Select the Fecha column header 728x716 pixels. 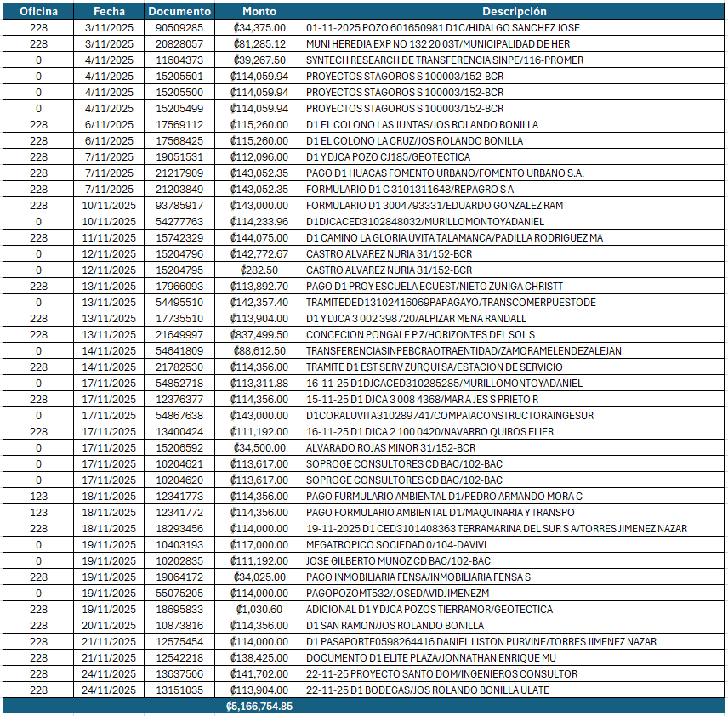point(109,11)
